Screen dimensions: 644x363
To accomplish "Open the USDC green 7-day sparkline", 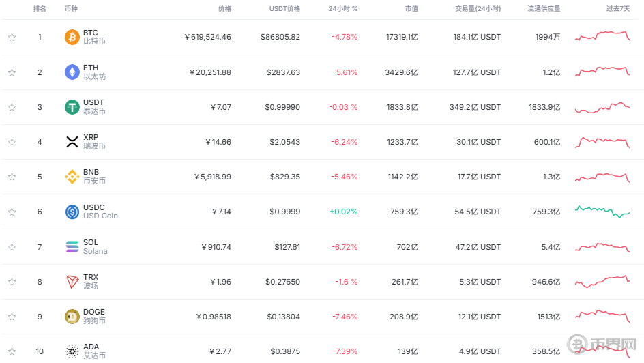I will [602, 210].
